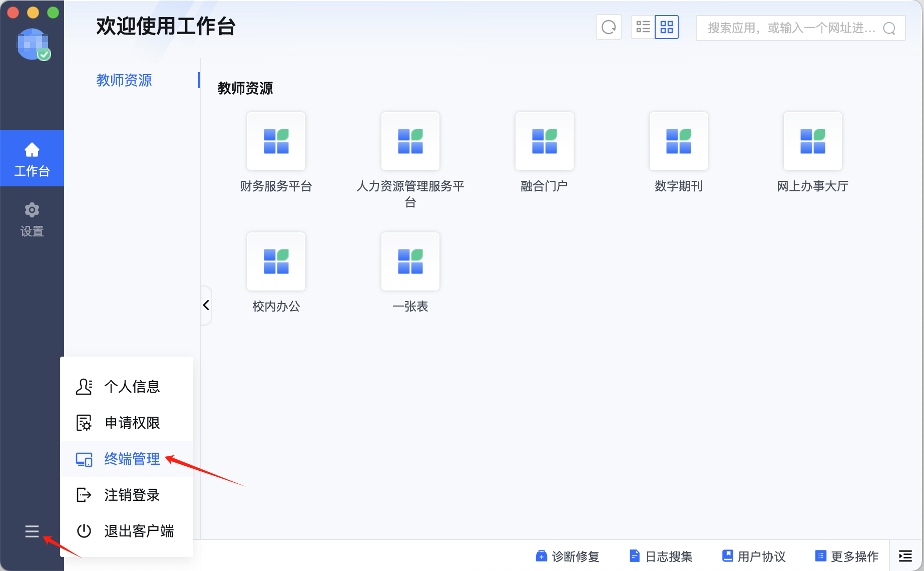Open 日志搜集 in the bottom bar
Image resolution: width=924 pixels, height=571 pixels.
click(661, 556)
